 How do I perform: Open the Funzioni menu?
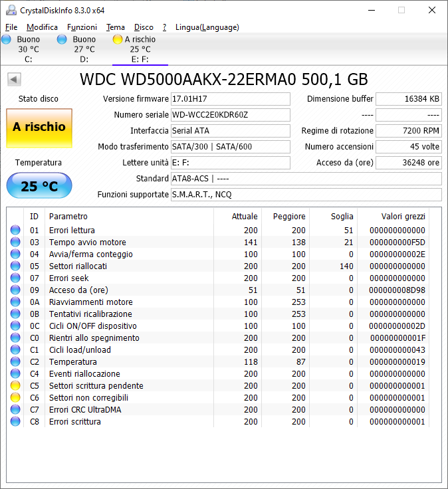[x=82, y=27]
